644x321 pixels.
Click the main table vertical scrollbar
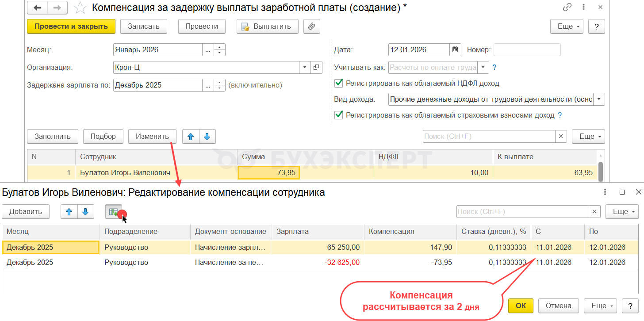point(601,171)
